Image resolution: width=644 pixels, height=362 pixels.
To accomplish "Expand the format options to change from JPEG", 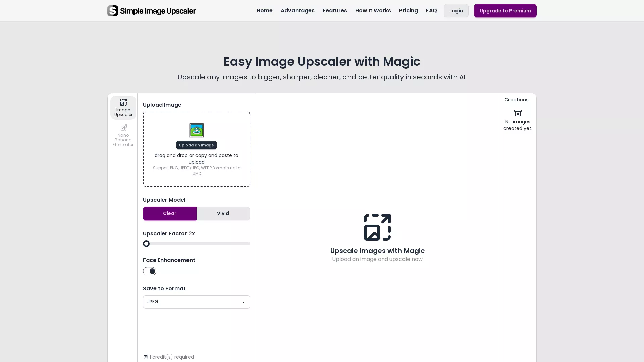I will click(196, 302).
